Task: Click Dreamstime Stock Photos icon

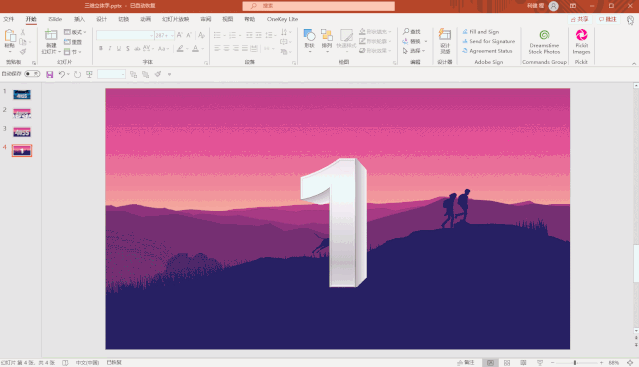Action: 544,35
